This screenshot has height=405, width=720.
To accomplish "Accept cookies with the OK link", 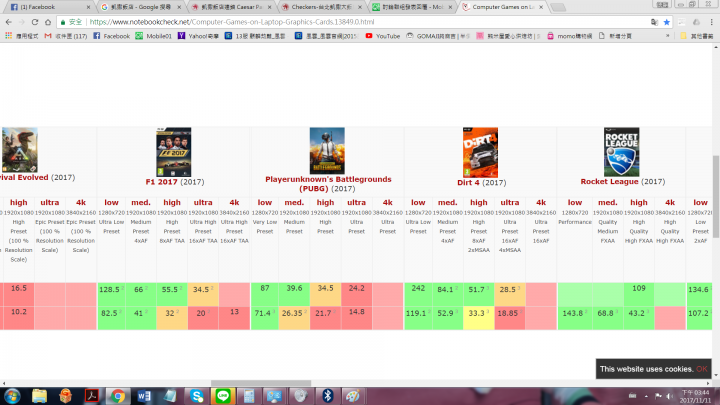I will tap(701, 369).
